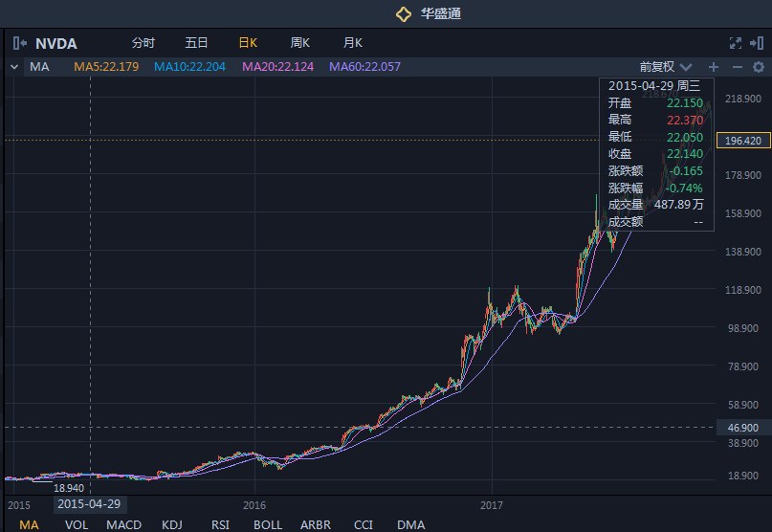The image size is (772, 532).
Task: Collapse the MA indicator row chevron
Action: [14, 67]
